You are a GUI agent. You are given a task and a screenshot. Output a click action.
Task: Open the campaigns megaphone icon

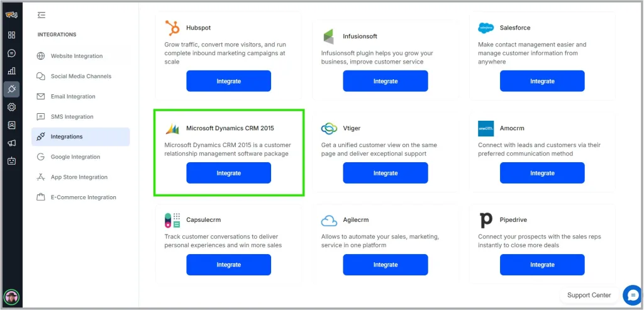click(x=11, y=143)
